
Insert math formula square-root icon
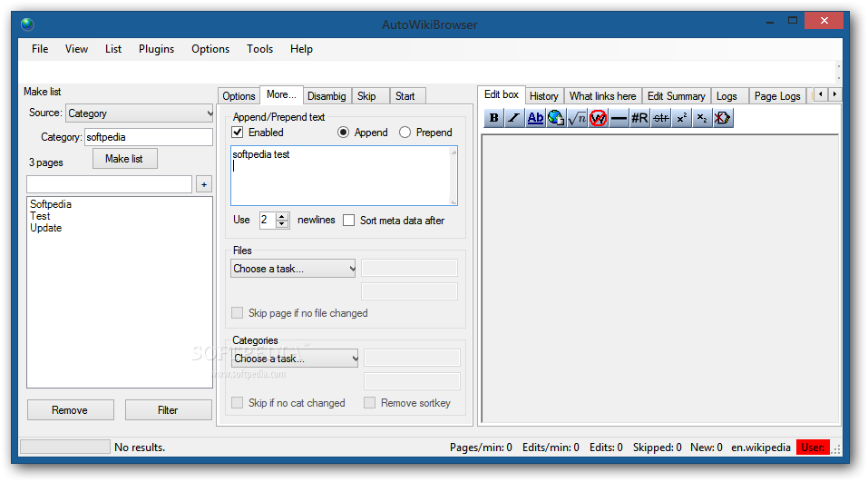(x=577, y=118)
